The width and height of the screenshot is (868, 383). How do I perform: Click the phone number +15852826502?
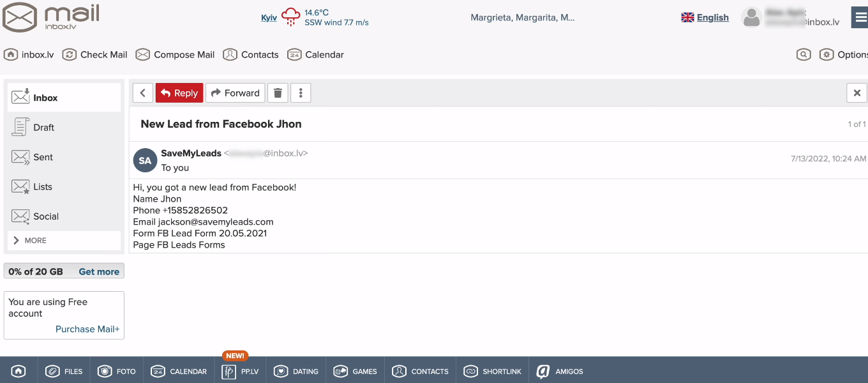195,211
